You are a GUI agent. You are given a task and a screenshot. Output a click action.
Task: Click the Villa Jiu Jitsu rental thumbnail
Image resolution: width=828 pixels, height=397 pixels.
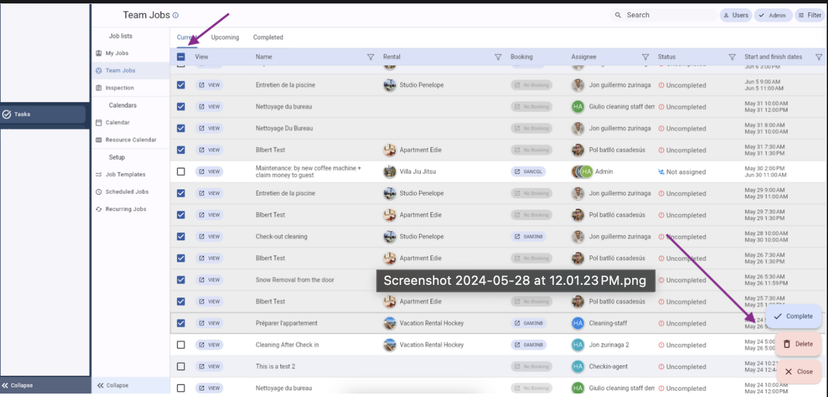390,172
